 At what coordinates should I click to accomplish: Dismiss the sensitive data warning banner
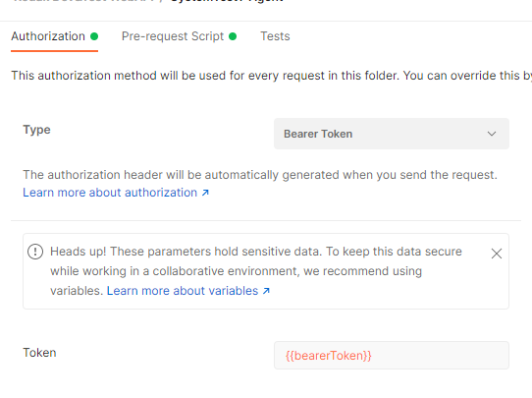(497, 254)
